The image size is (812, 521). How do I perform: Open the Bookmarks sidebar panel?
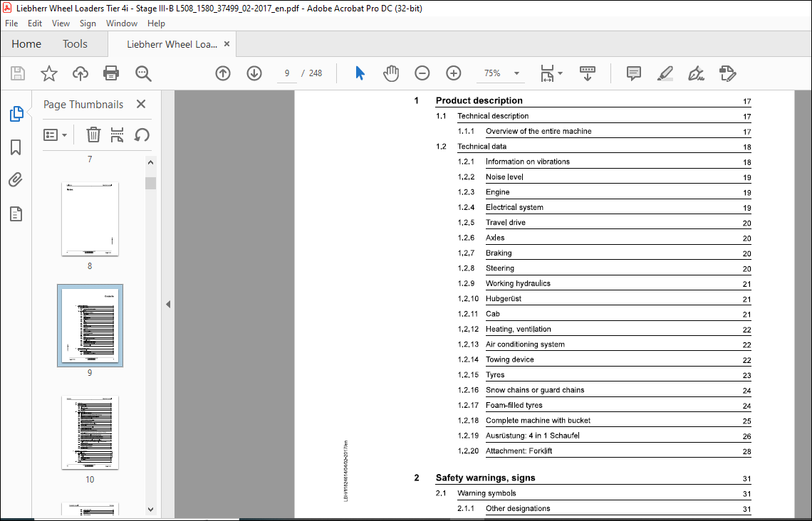(x=16, y=147)
